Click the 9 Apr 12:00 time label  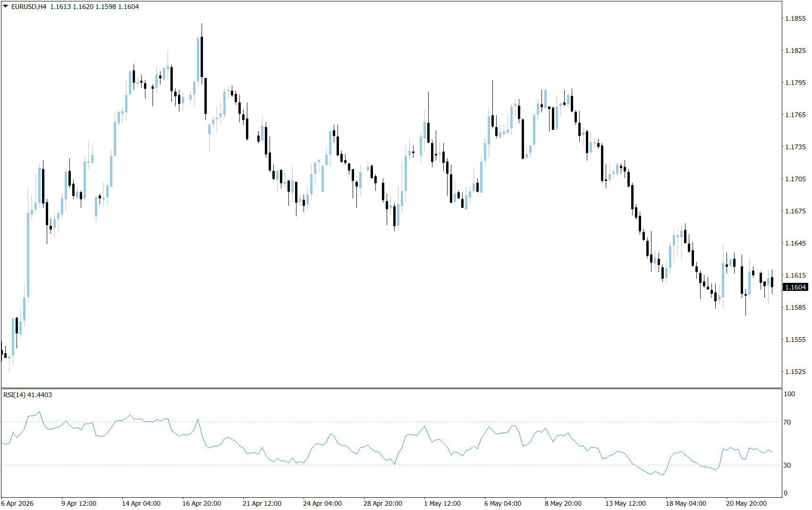coord(79,503)
